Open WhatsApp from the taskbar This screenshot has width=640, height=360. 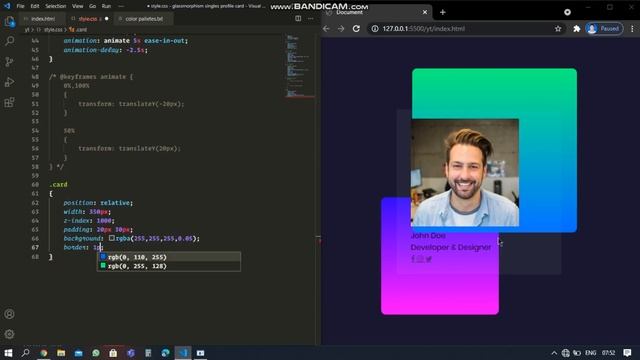[x=96, y=353]
